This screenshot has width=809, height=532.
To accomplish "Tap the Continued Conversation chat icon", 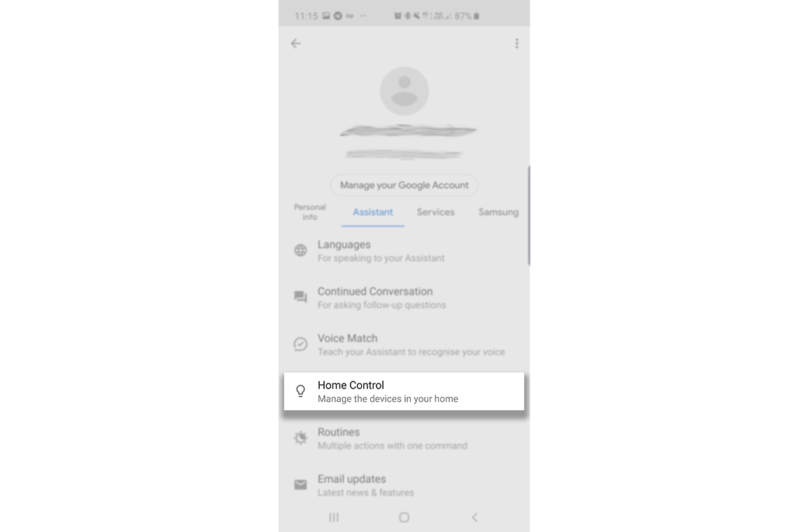I will point(300,297).
